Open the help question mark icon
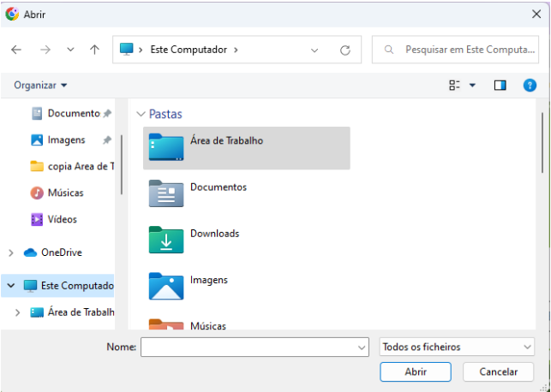This screenshot has height=392, width=551. tap(530, 86)
